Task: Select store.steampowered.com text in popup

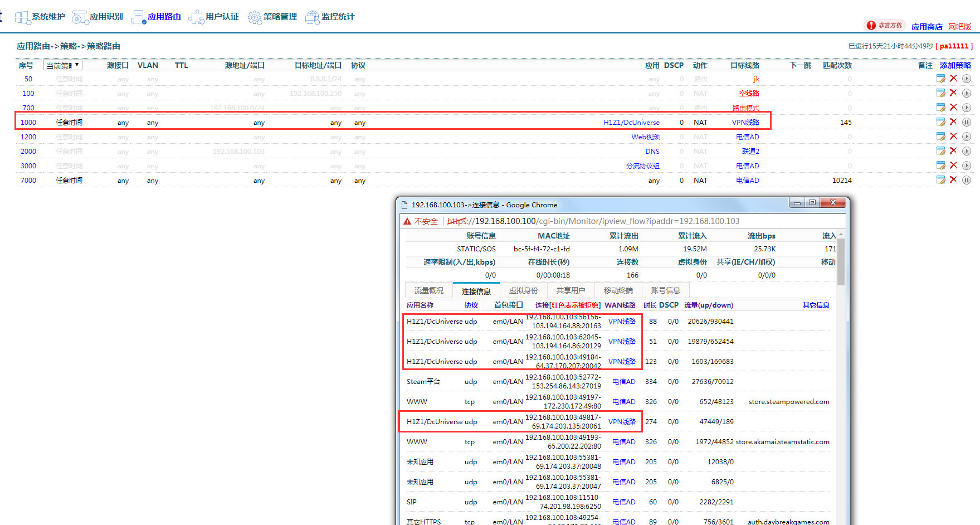Action: pyautogui.click(x=789, y=402)
